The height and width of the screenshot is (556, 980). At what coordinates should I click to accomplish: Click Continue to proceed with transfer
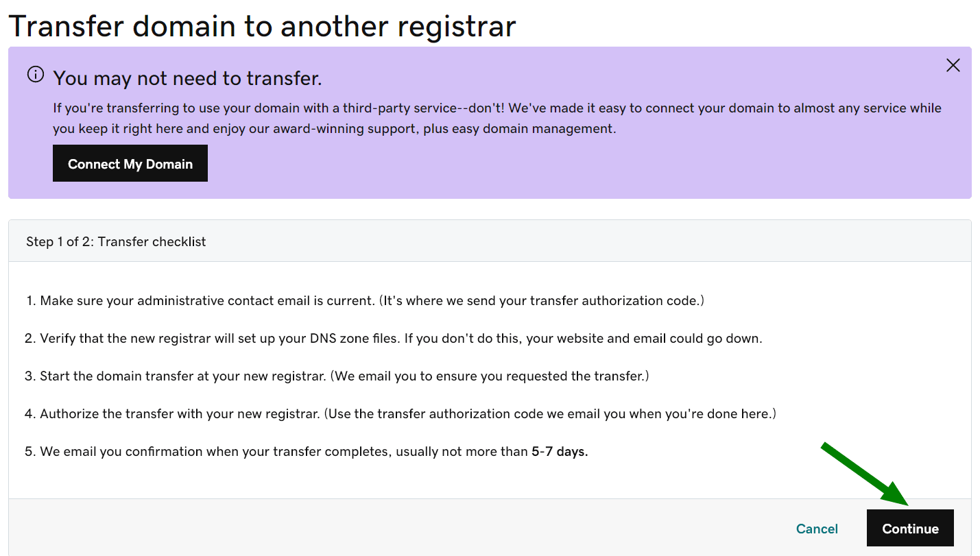(910, 529)
